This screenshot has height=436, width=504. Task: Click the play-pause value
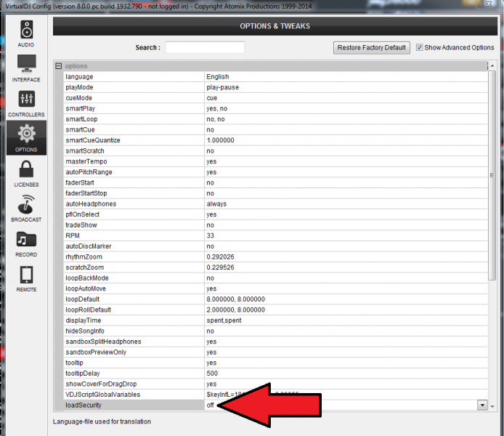pos(222,87)
